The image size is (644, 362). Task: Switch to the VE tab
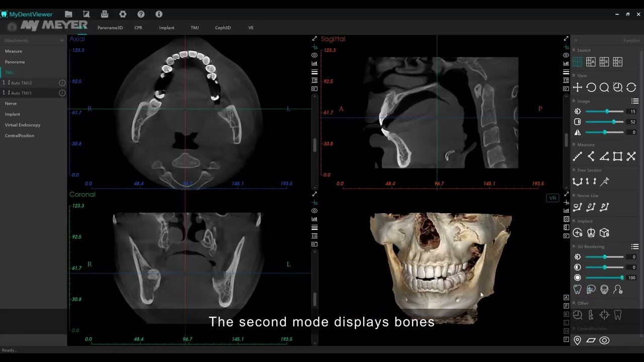pos(251,28)
